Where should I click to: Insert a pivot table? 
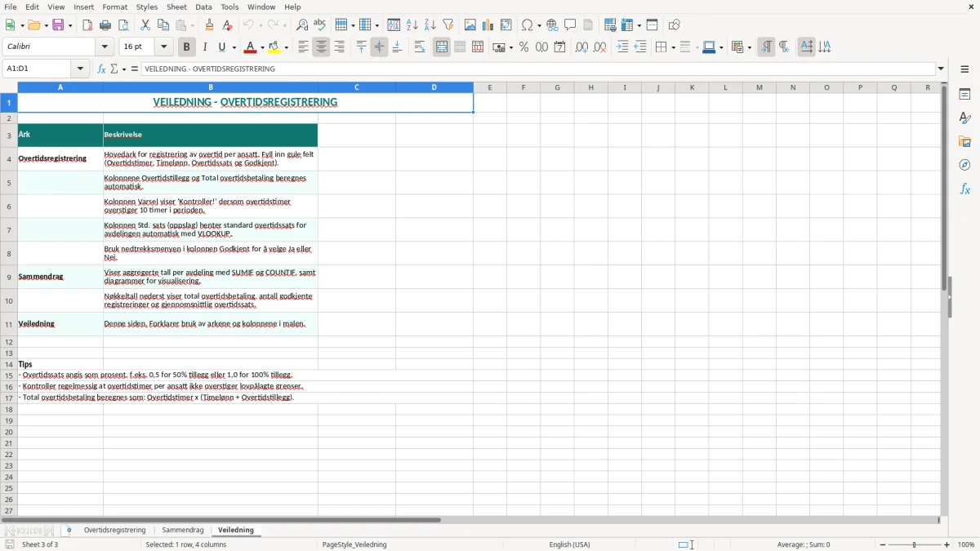pos(506,25)
